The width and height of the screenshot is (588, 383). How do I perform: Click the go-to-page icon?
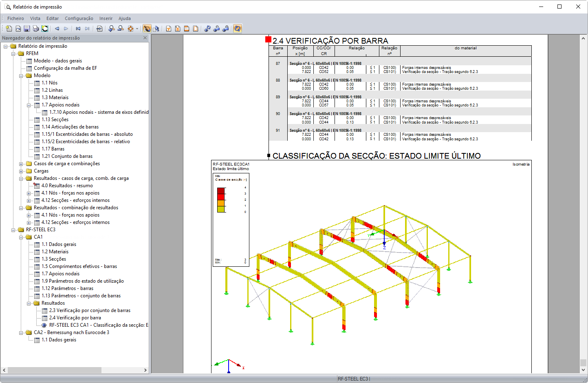coord(99,29)
